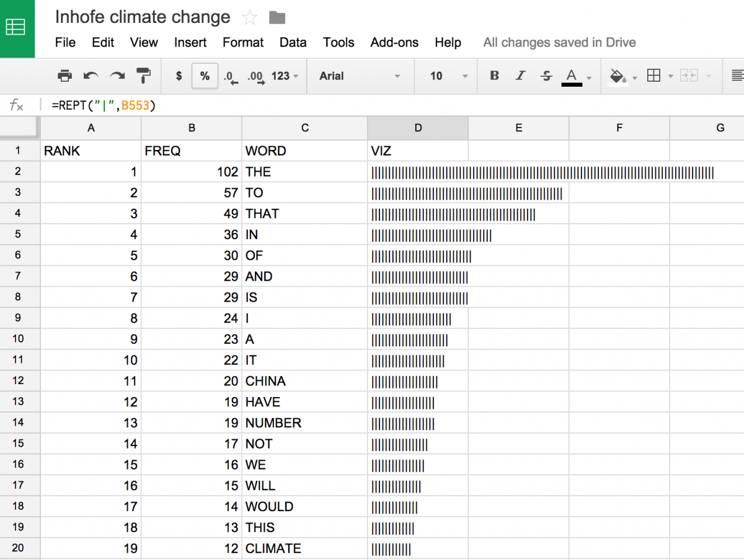744x560 pixels.
Task: Toggle italic formatting
Action: (520, 76)
